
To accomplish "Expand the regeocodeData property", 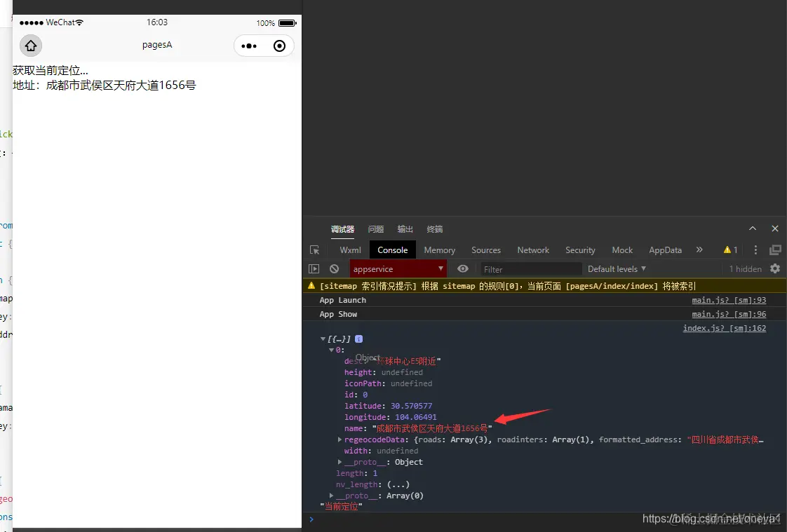I will (339, 439).
